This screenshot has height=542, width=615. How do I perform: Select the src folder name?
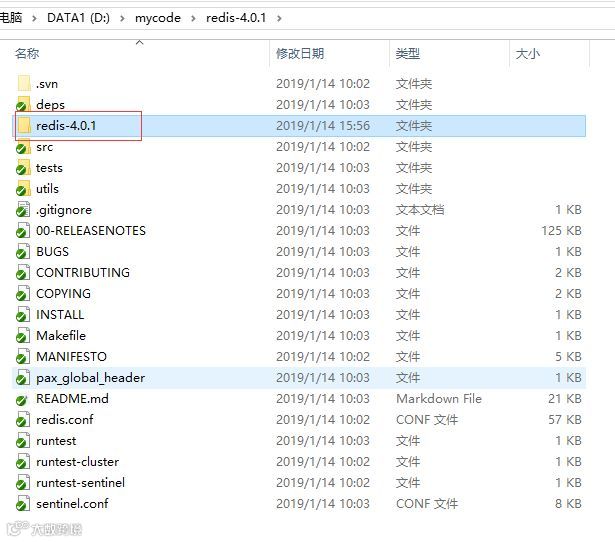[44, 147]
